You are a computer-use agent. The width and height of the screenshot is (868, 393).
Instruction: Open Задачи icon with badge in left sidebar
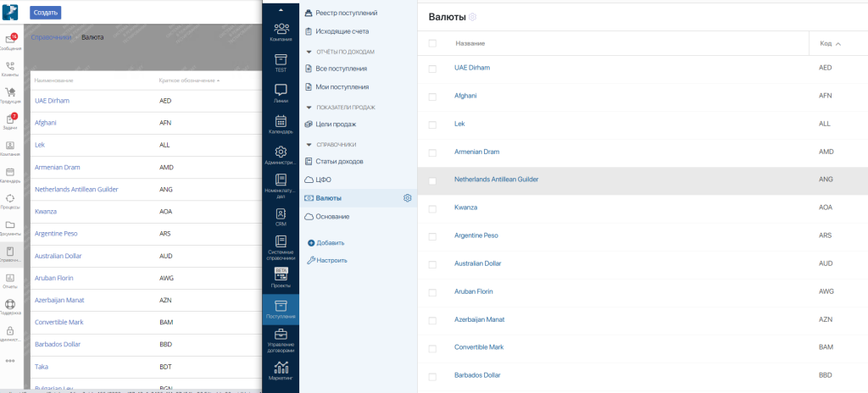10,119
